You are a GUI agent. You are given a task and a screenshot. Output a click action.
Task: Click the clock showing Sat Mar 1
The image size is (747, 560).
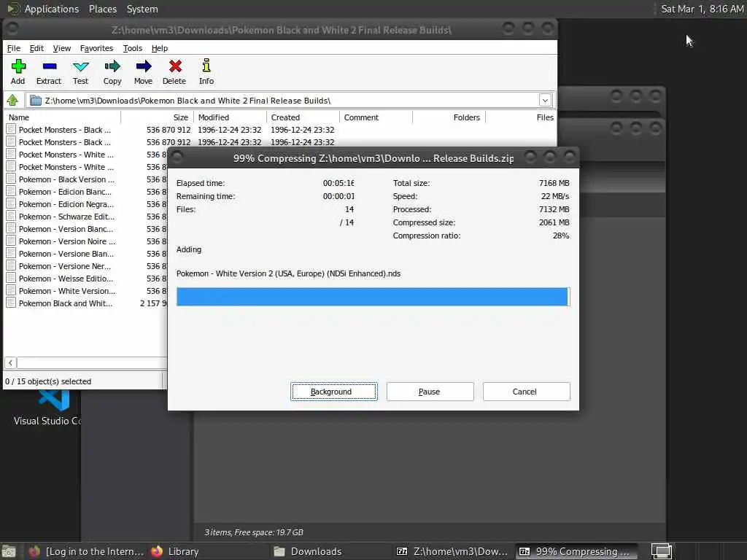[702, 9]
